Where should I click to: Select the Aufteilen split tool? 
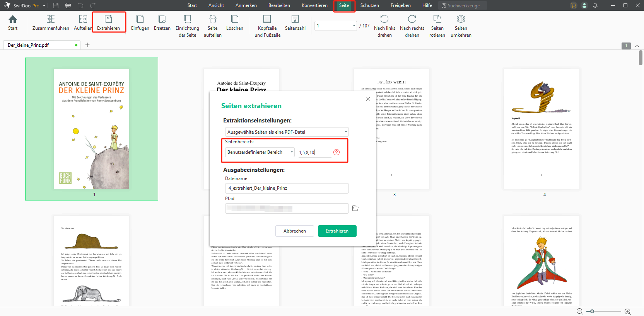83,23
